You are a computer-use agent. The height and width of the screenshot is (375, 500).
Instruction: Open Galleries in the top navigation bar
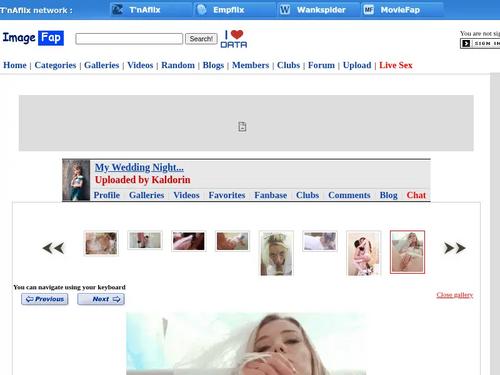pyautogui.click(x=101, y=65)
